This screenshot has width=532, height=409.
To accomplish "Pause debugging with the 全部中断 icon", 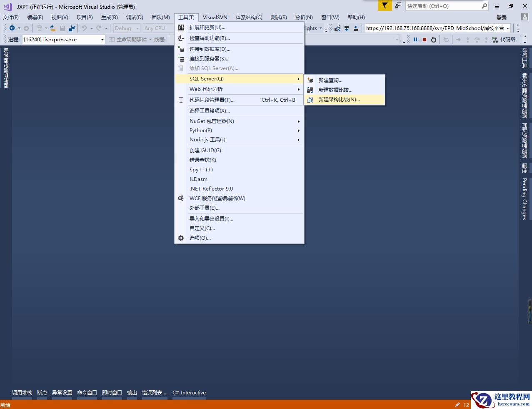I will pos(415,39).
